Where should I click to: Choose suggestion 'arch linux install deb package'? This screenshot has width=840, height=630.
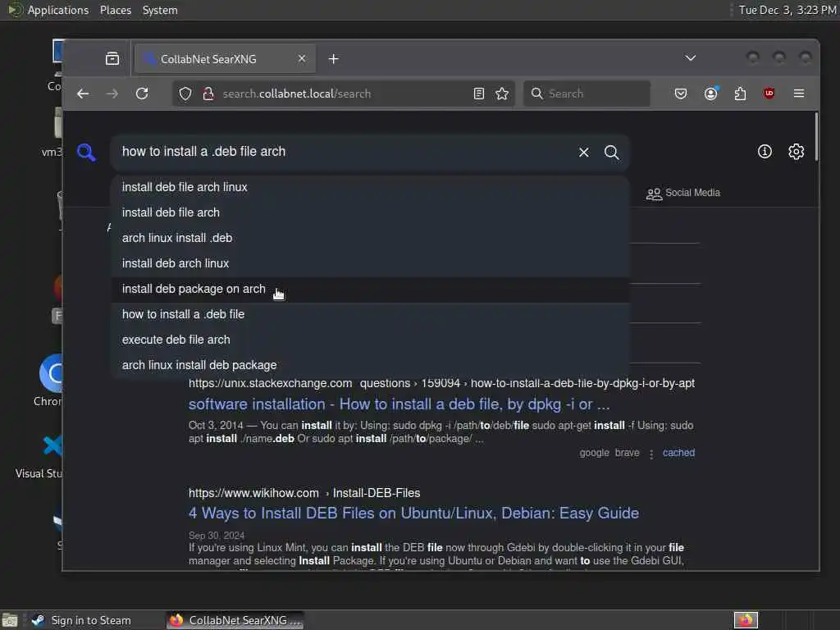point(370,365)
